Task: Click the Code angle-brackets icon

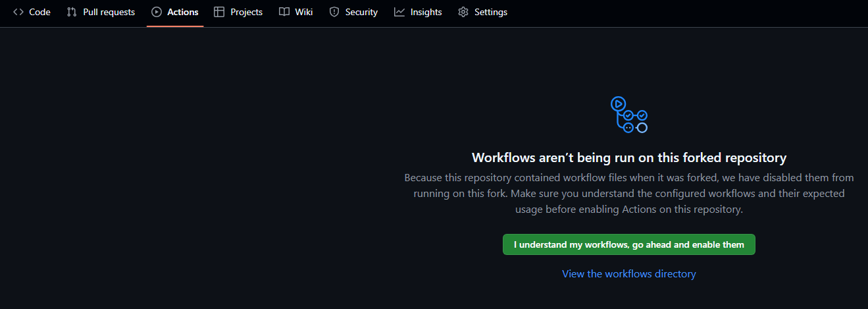Action: pos(18,12)
